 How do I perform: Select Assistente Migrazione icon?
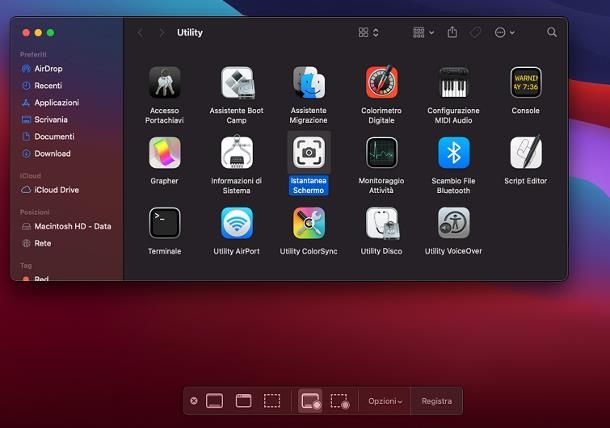309,82
